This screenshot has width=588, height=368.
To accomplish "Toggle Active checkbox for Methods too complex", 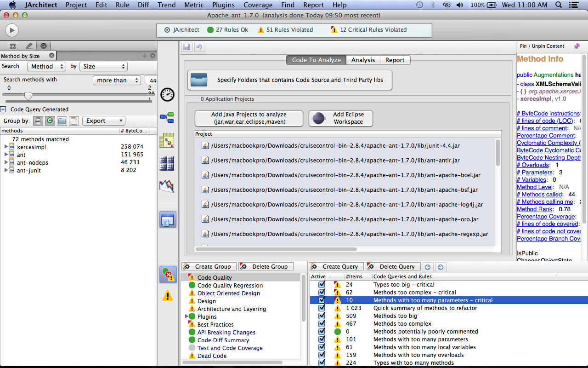I will click(x=322, y=324).
